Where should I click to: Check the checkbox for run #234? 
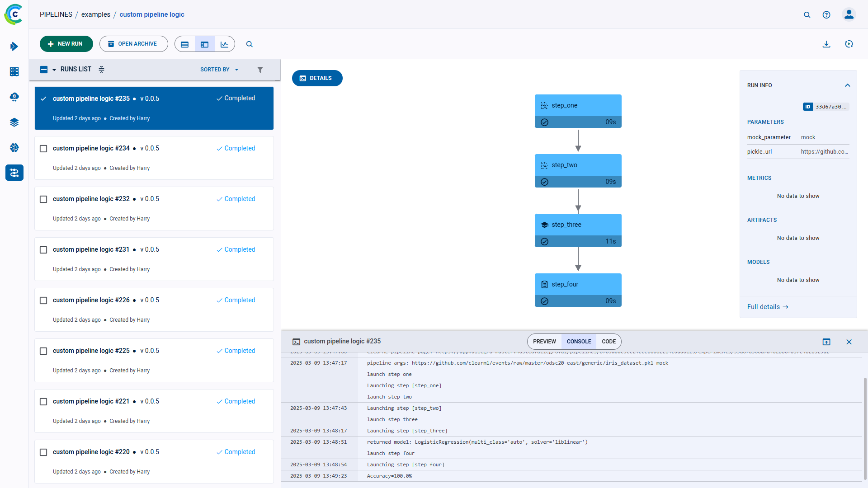coord(43,148)
